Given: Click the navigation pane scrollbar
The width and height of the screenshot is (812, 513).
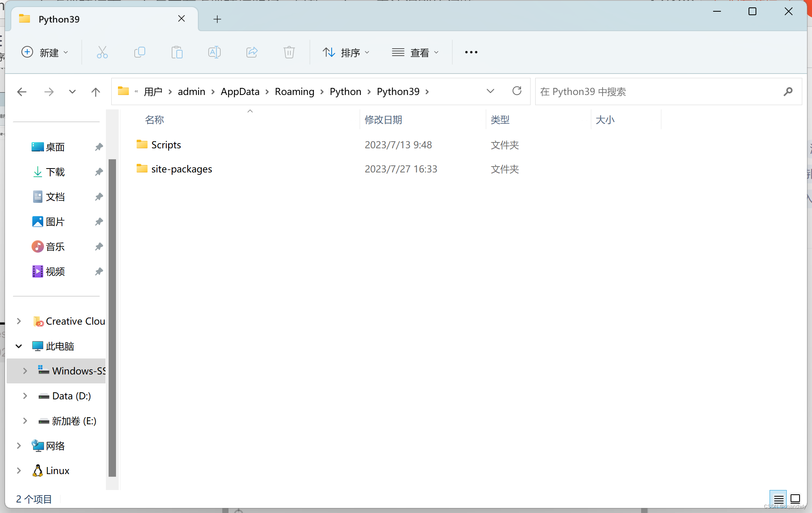Looking at the screenshot, I should coord(112,317).
